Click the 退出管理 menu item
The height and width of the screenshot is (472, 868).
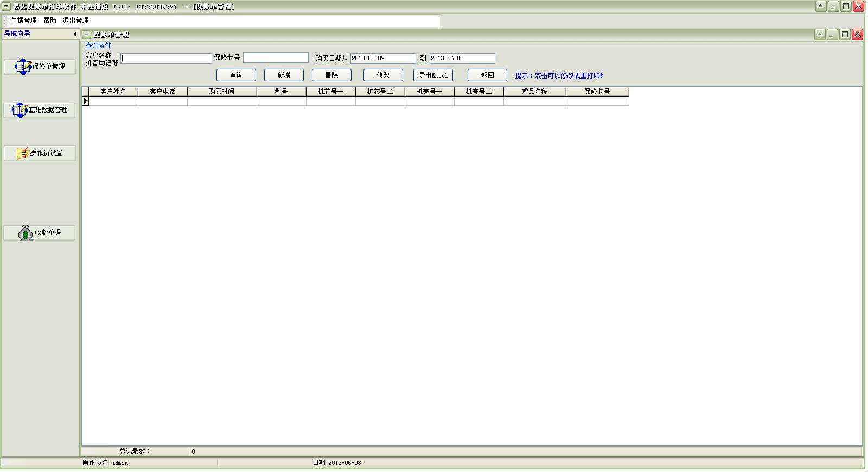point(75,21)
